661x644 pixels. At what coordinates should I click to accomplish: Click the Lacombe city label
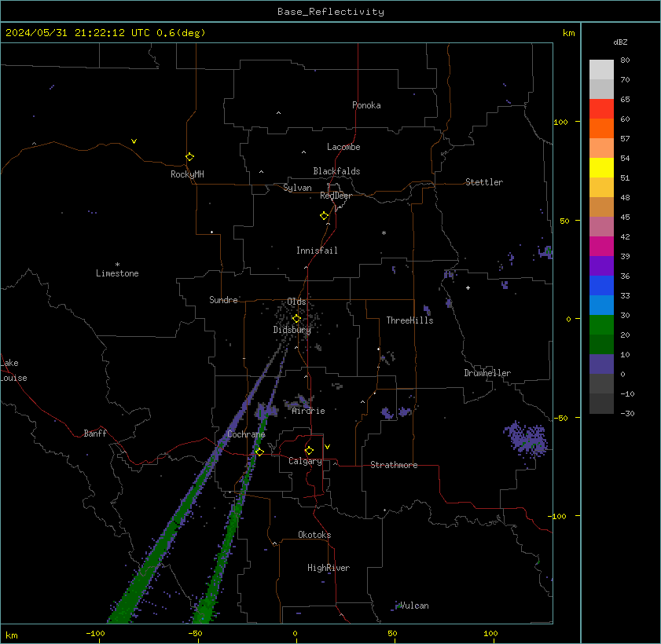point(343,147)
